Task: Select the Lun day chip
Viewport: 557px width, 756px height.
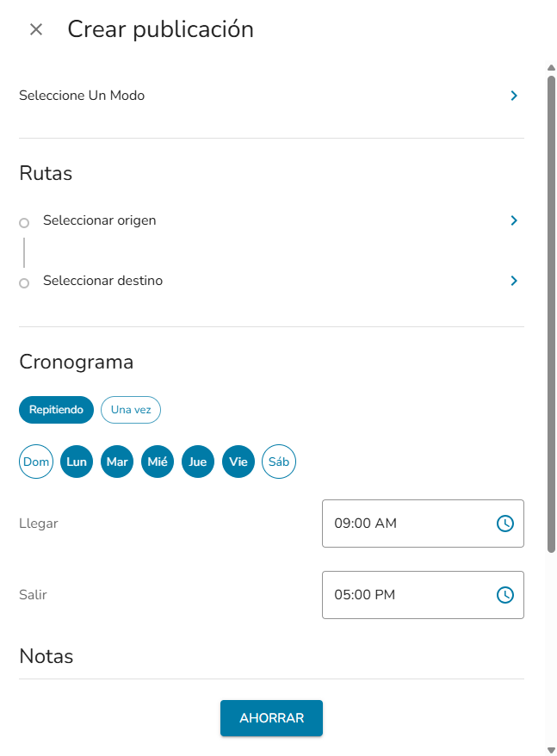Action: [76, 462]
